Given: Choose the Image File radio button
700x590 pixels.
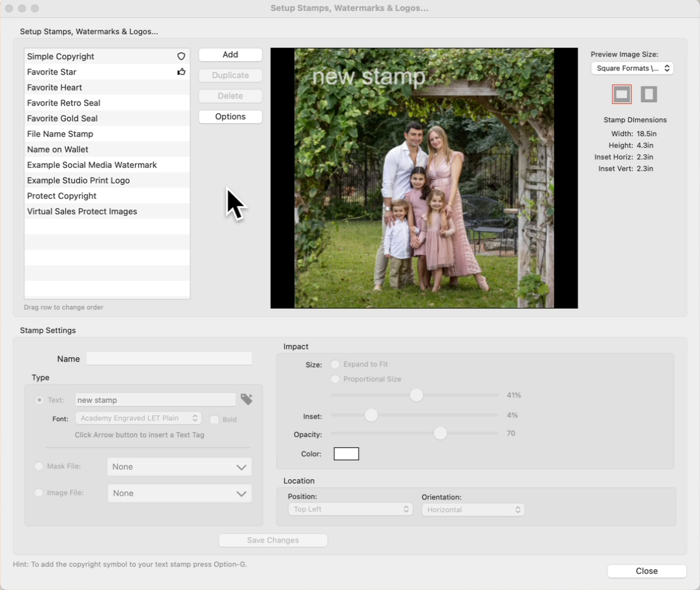Looking at the screenshot, I should (39, 493).
